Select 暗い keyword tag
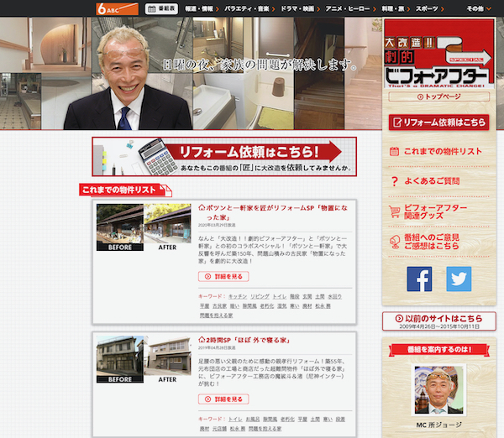504x438 pixels. click(234, 306)
